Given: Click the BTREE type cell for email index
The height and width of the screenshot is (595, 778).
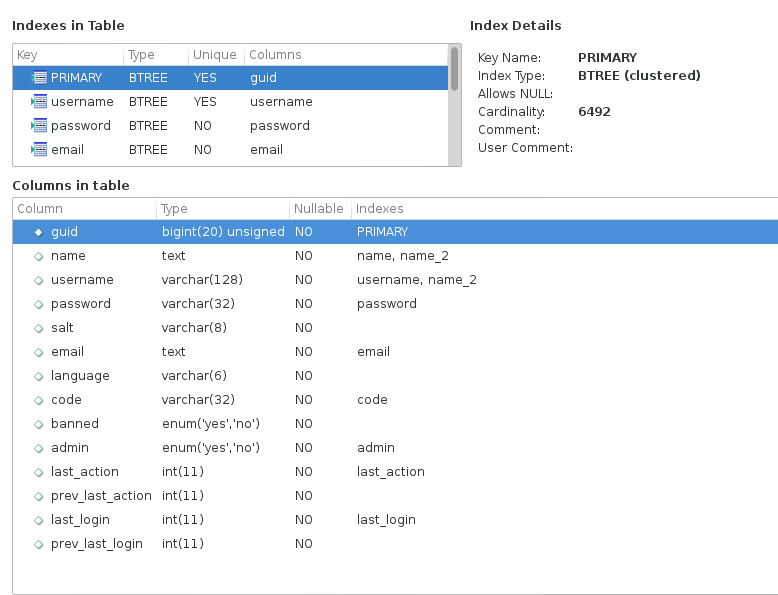Looking at the screenshot, I should coord(148,149).
